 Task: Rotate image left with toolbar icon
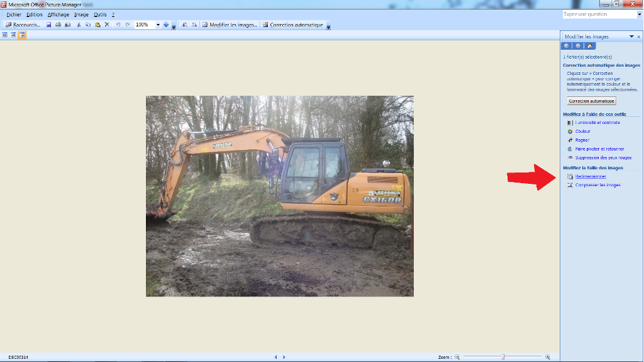[x=185, y=25]
